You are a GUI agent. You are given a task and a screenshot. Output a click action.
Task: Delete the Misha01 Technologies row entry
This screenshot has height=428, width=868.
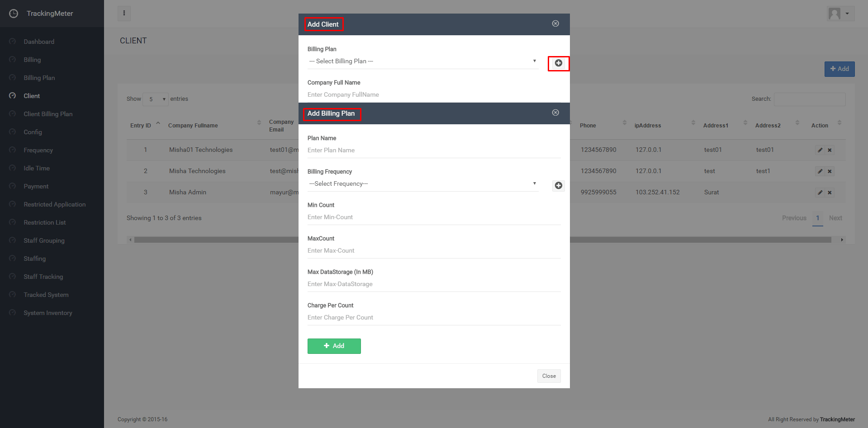(830, 150)
